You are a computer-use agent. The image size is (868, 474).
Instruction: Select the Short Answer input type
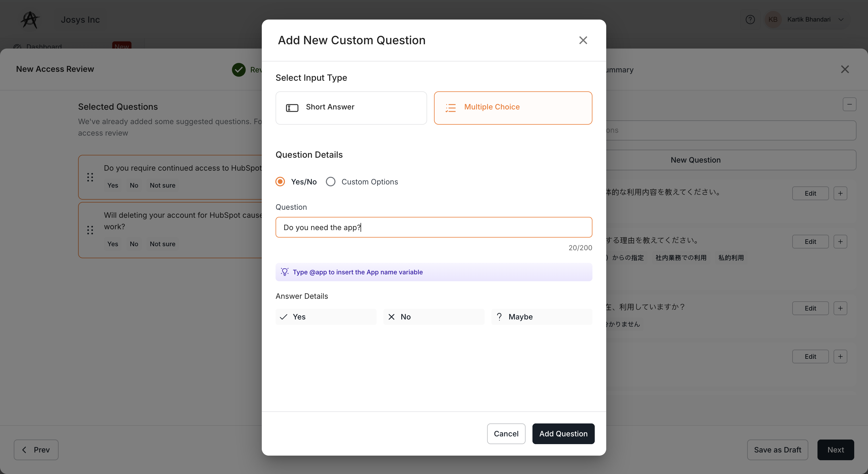pyautogui.click(x=351, y=108)
